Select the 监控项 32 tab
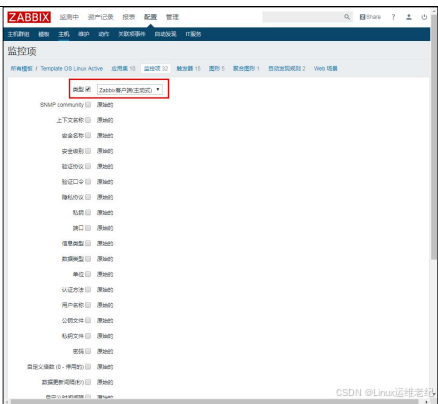 coord(156,68)
